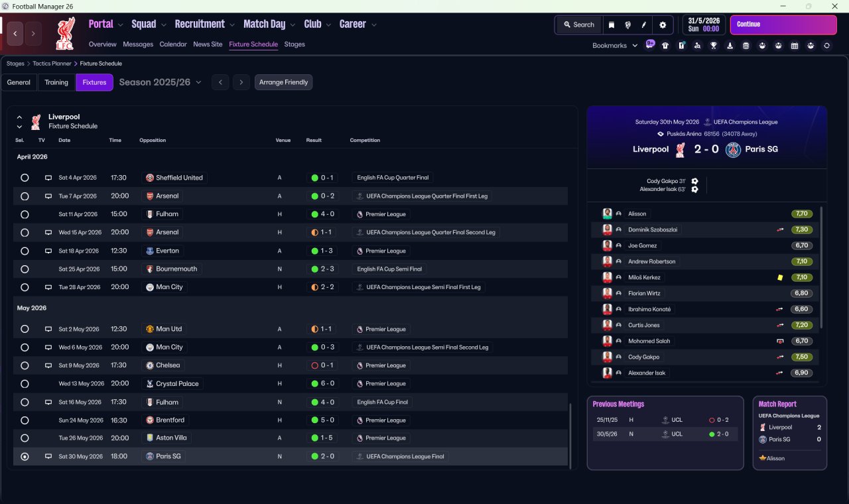Select the radio button for Sheffield United fixture
The width and height of the screenshot is (849, 504).
pyautogui.click(x=25, y=178)
